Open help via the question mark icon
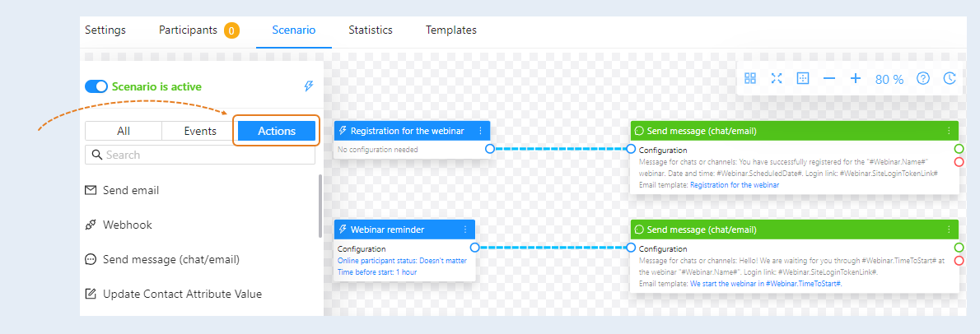 point(923,78)
